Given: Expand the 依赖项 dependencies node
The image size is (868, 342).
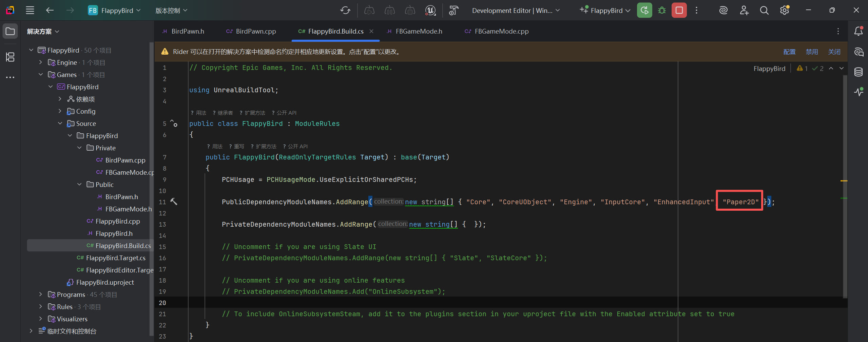Looking at the screenshot, I should 60,99.
